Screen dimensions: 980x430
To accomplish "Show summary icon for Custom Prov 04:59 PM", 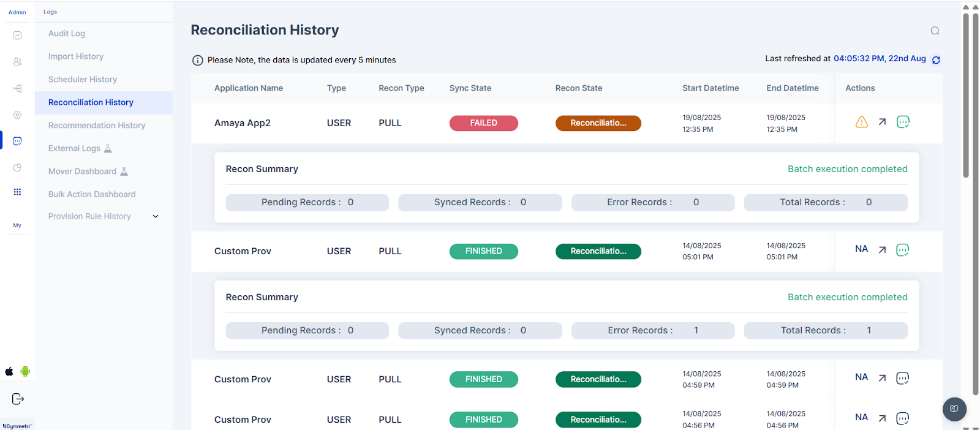I will [903, 378].
